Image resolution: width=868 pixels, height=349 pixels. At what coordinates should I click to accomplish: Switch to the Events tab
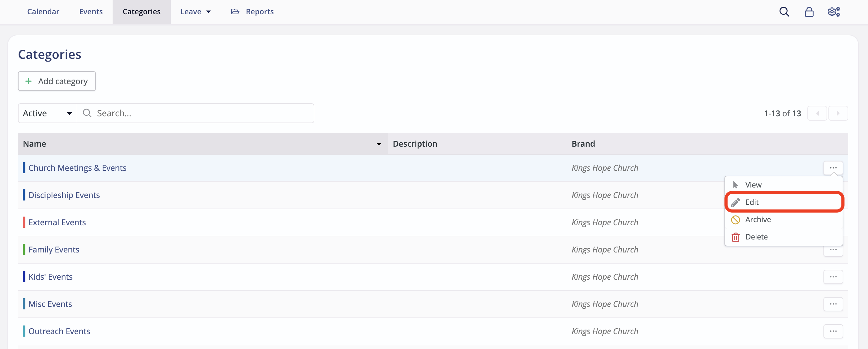pyautogui.click(x=91, y=11)
